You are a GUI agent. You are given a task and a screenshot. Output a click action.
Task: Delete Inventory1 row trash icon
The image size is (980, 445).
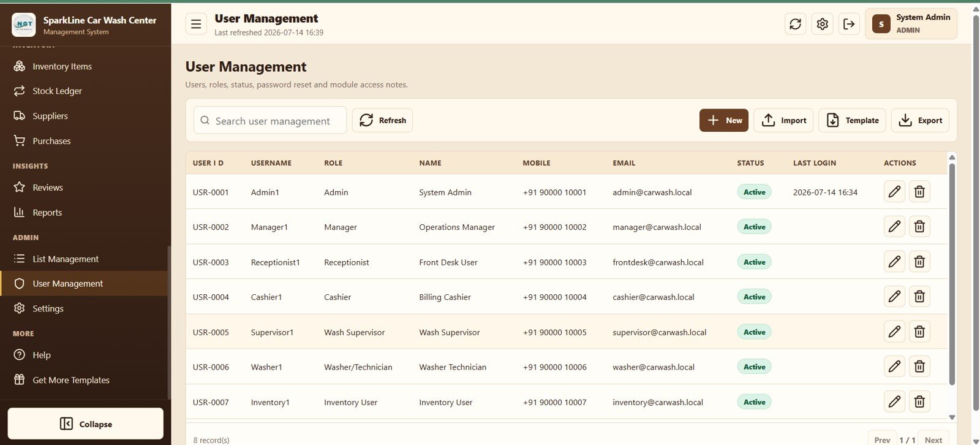919,401
